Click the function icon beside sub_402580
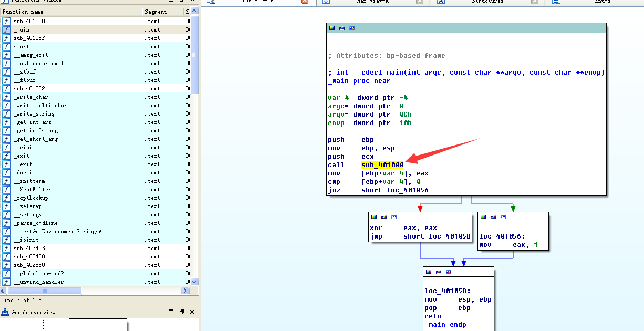 [6, 265]
